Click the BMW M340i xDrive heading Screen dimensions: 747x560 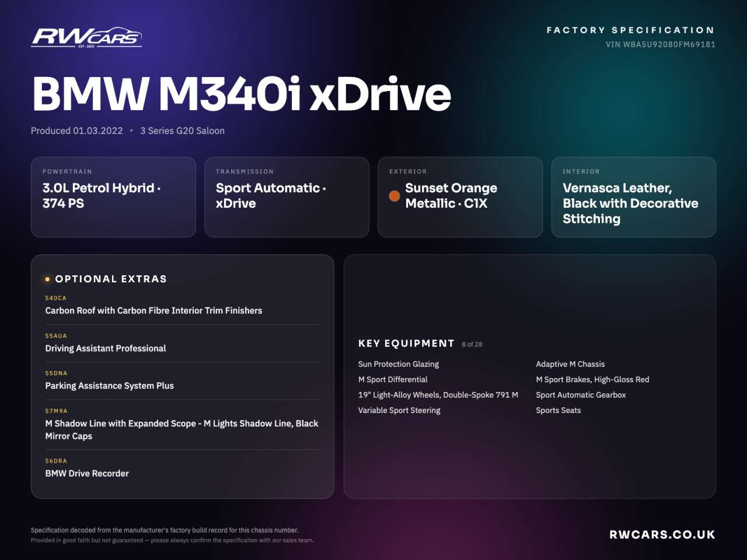[242, 94]
